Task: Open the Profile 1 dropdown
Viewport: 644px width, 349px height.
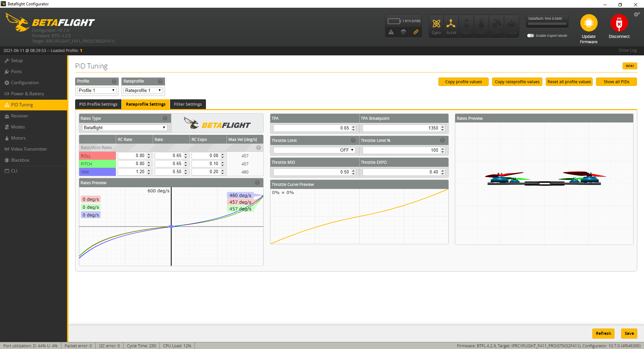Action: [x=97, y=90]
